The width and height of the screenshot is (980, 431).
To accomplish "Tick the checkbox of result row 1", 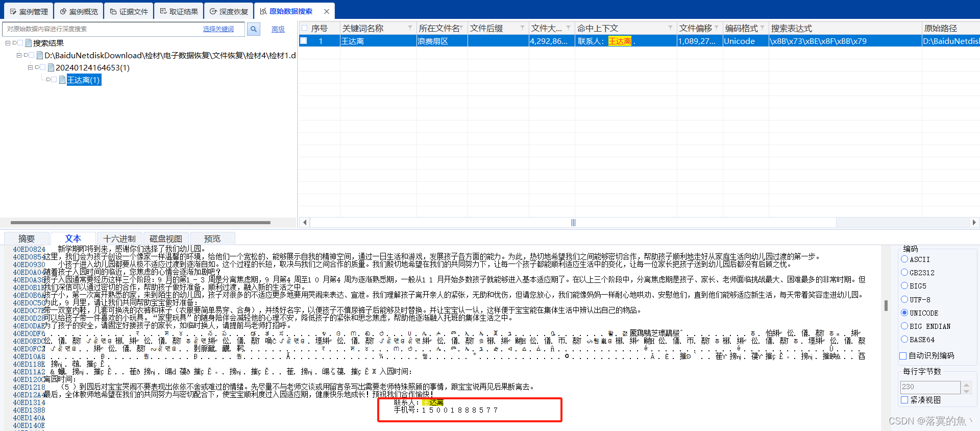I will click(304, 41).
